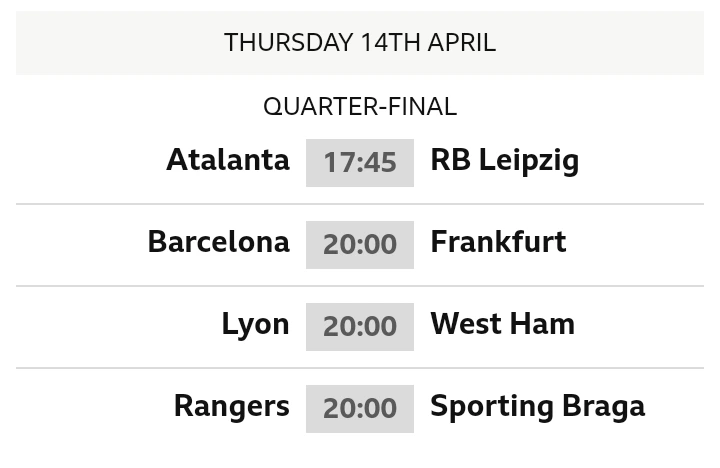Open the Frankfurt team link
The width and height of the screenshot is (720, 468).
click(498, 242)
